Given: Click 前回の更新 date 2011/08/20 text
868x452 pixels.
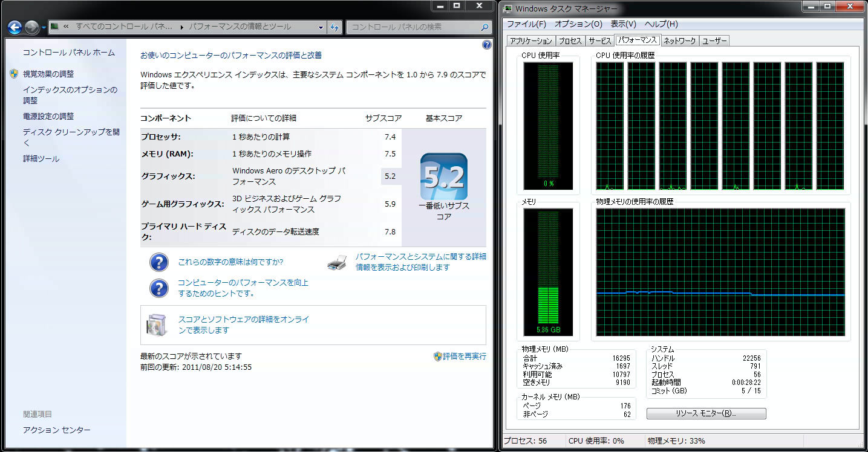Looking at the screenshot, I should click(196, 367).
